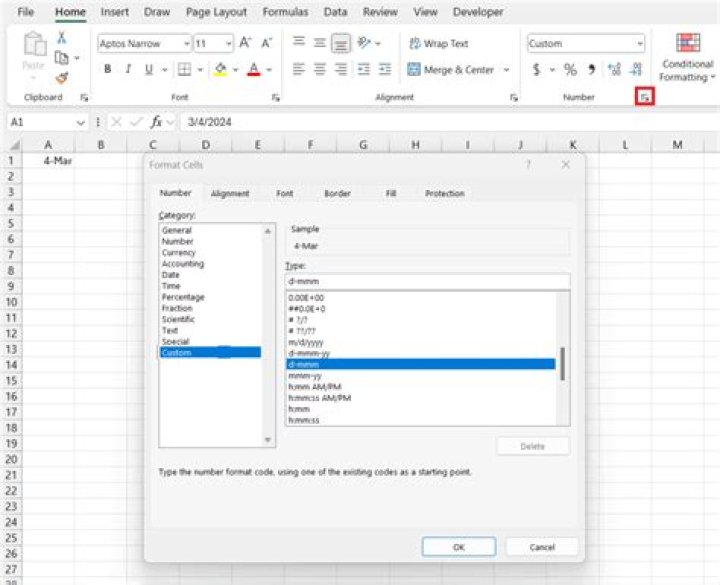Toggle Bold formatting in the ribbon
Viewport: 720px width, 585px height.
(x=107, y=70)
